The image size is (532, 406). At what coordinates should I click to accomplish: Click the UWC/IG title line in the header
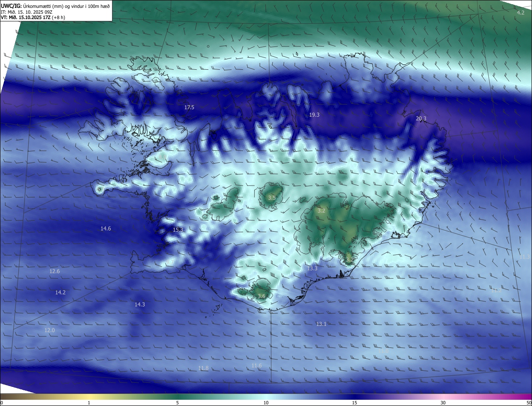(55, 6)
